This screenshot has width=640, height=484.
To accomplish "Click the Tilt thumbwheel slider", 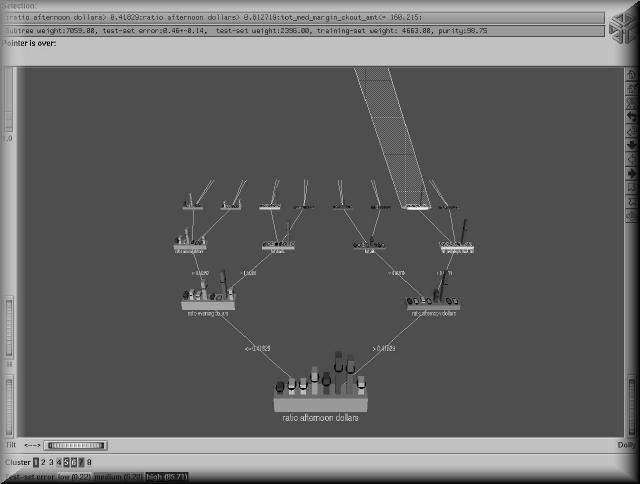I will (x=76, y=445).
